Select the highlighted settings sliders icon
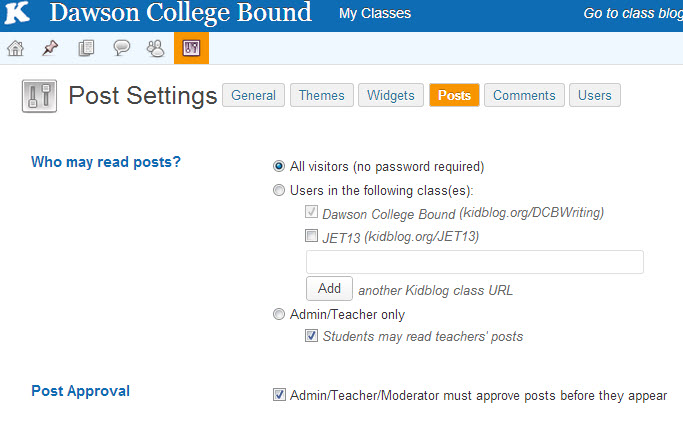Screen dimensions: 683x433 point(191,48)
